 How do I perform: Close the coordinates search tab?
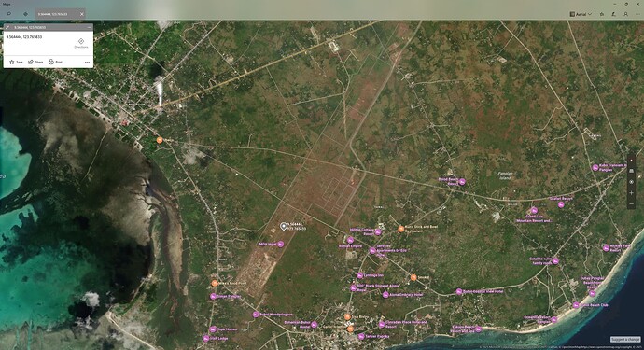[x=82, y=14]
